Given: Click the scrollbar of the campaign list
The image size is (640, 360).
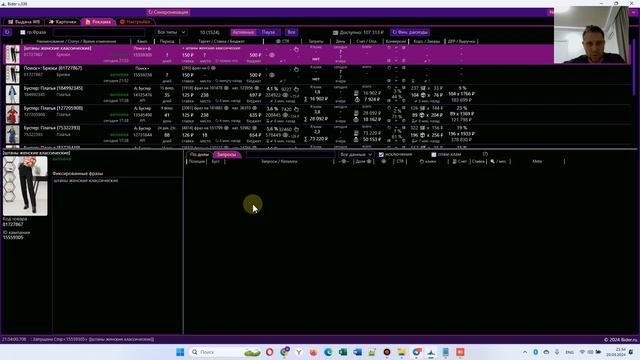Looking at the screenshot, I should click(634, 67).
